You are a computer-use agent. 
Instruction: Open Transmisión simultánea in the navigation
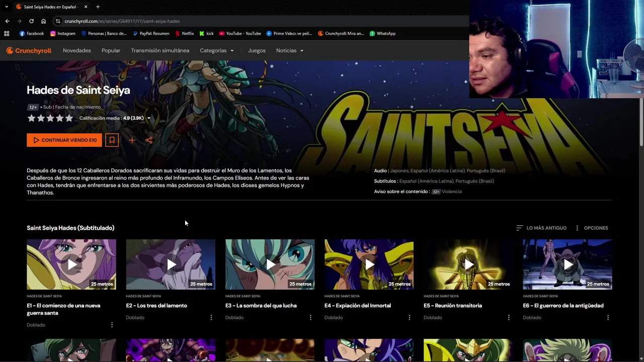coord(160,50)
